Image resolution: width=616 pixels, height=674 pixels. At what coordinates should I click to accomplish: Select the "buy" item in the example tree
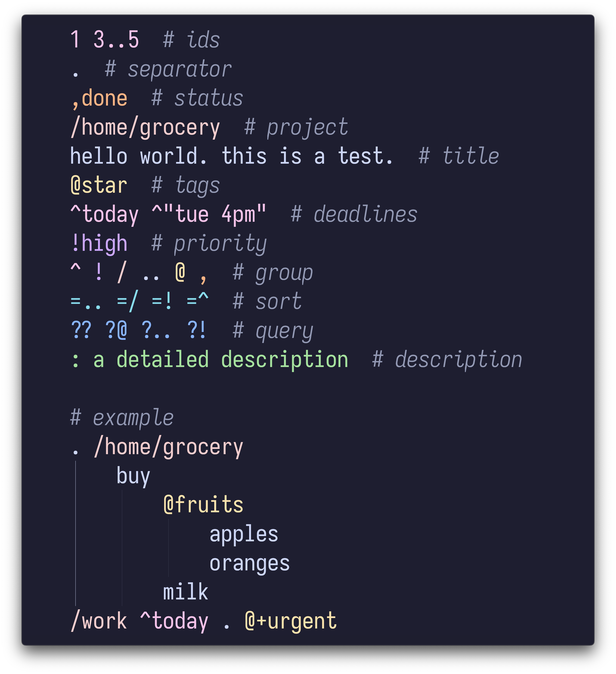pyautogui.click(x=133, y=476)
